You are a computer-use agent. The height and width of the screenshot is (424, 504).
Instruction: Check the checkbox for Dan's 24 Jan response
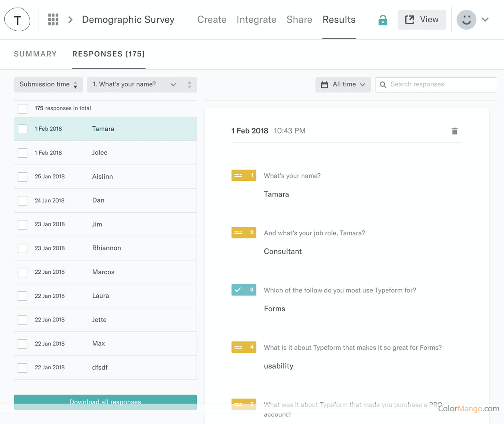click(22, 200)
